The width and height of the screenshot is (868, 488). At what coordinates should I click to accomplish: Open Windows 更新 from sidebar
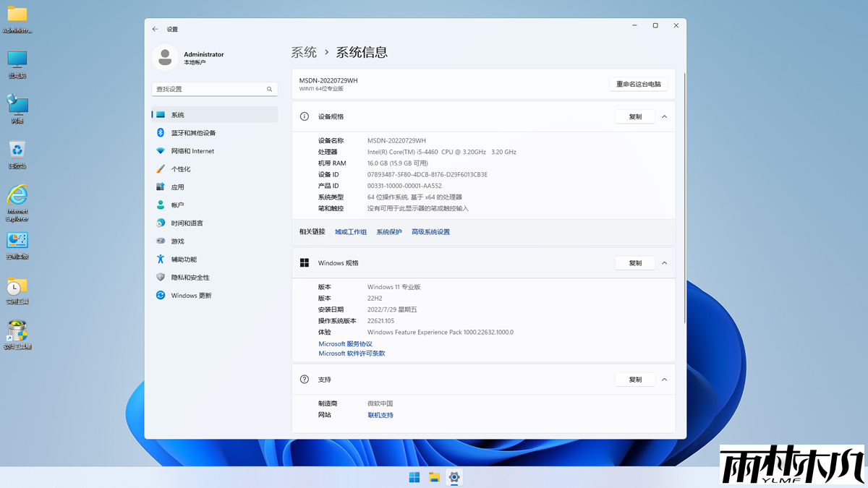(x=192, y=295)
